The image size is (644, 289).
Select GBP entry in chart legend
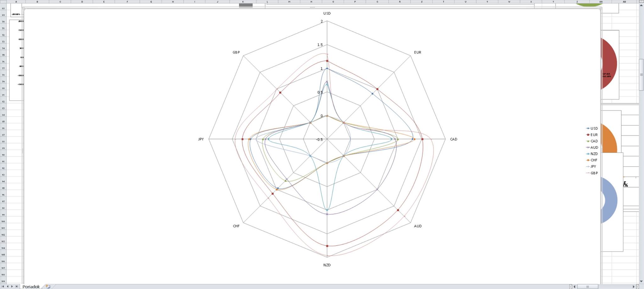[x=592, y=173]
